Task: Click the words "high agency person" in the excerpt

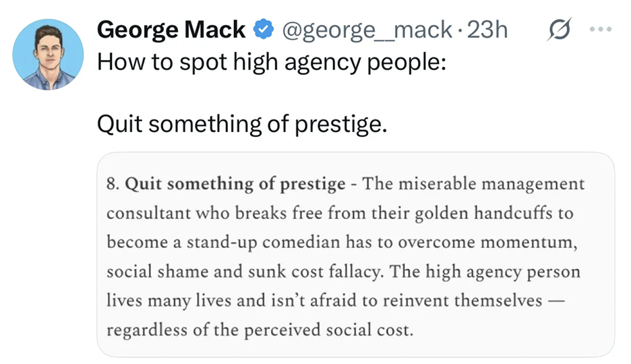Action: (505, 271)
